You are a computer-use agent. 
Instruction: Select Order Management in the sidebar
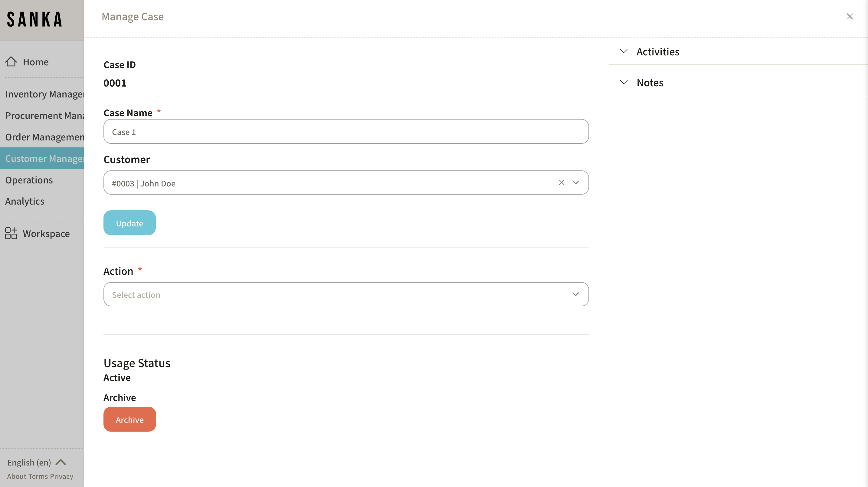pos(44,137)
